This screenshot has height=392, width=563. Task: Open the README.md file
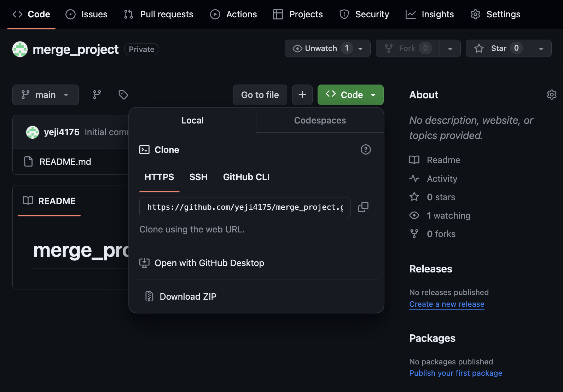point(65,162)
